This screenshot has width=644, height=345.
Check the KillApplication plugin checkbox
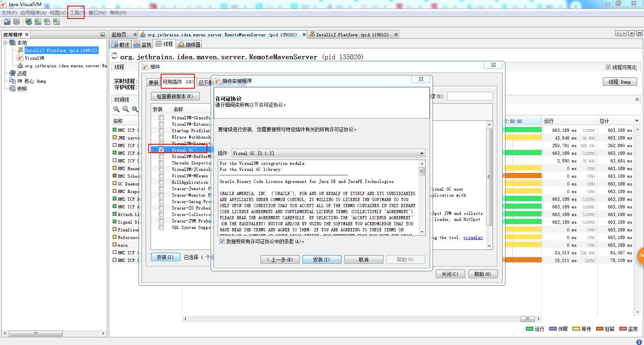(161, 182)
